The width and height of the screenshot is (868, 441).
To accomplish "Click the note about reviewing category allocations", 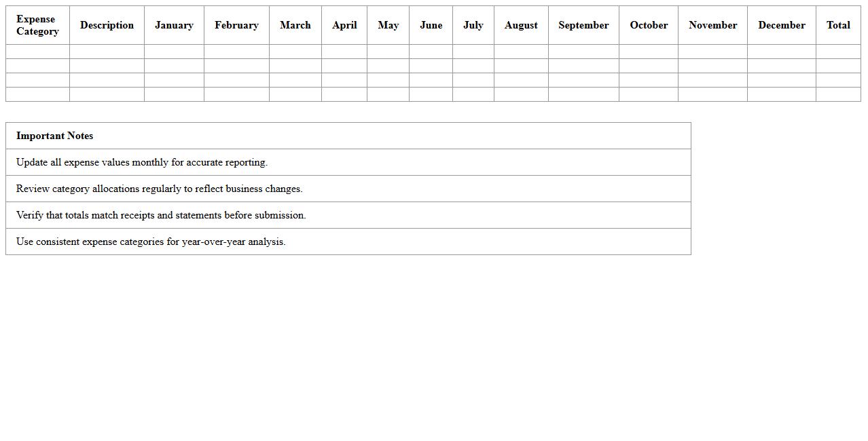I will 160,189.
